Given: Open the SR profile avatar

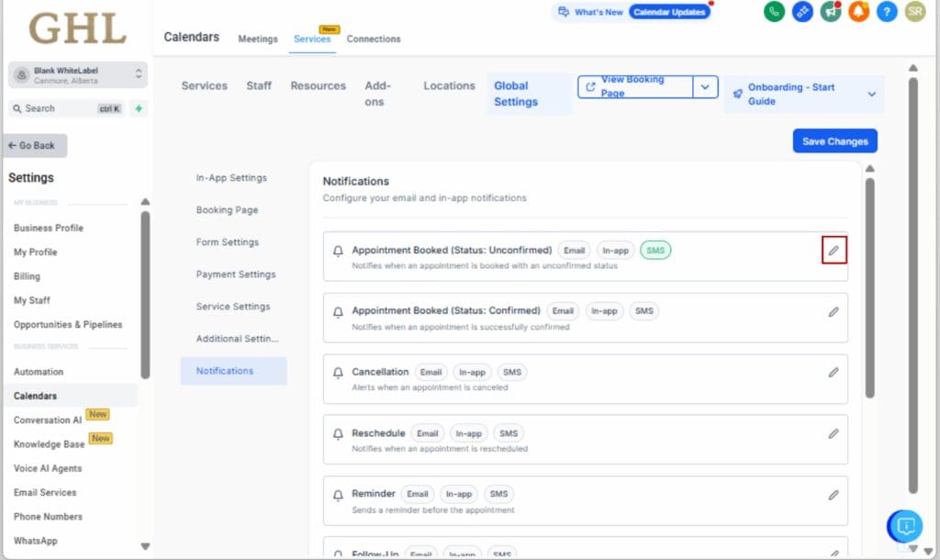Looking at the screenshot, I should (914, 13).
